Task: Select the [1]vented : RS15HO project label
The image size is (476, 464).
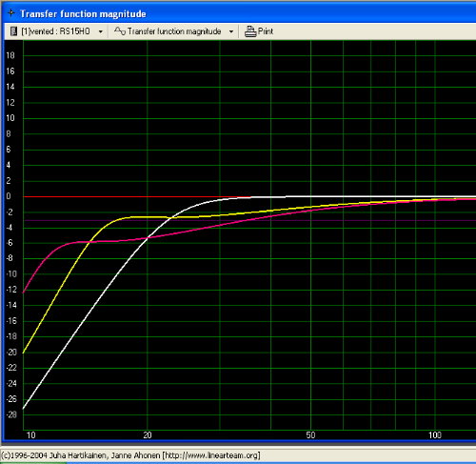Action: point(55,31)
